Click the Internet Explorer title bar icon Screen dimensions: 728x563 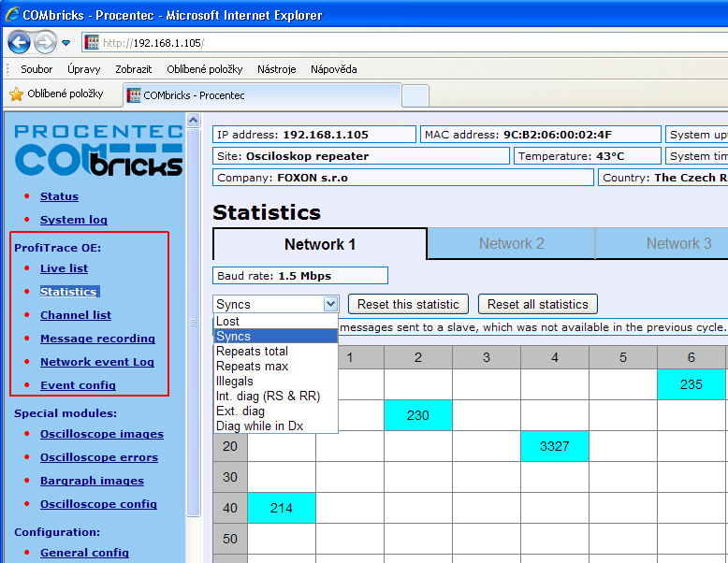12,15
